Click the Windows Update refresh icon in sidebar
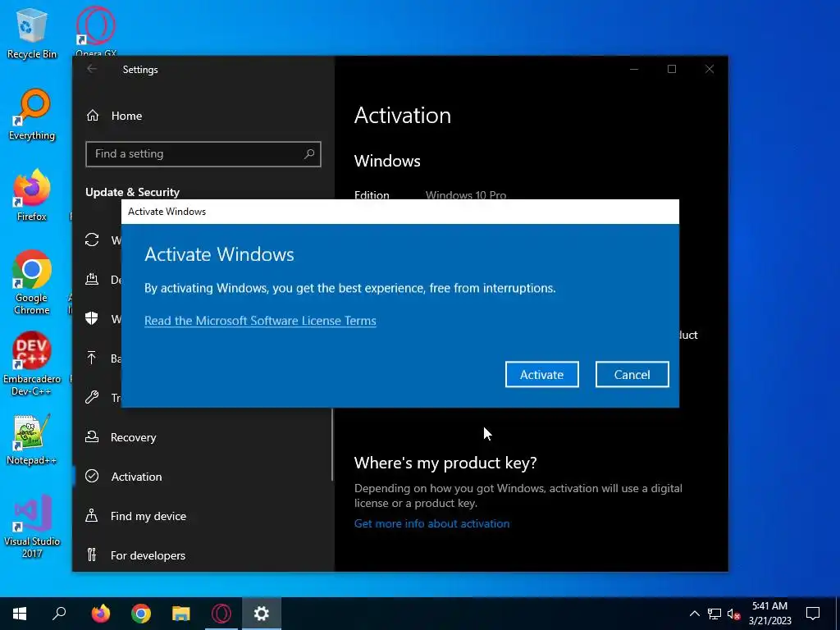Screen dimensions: 840x630 pos(92,240)
